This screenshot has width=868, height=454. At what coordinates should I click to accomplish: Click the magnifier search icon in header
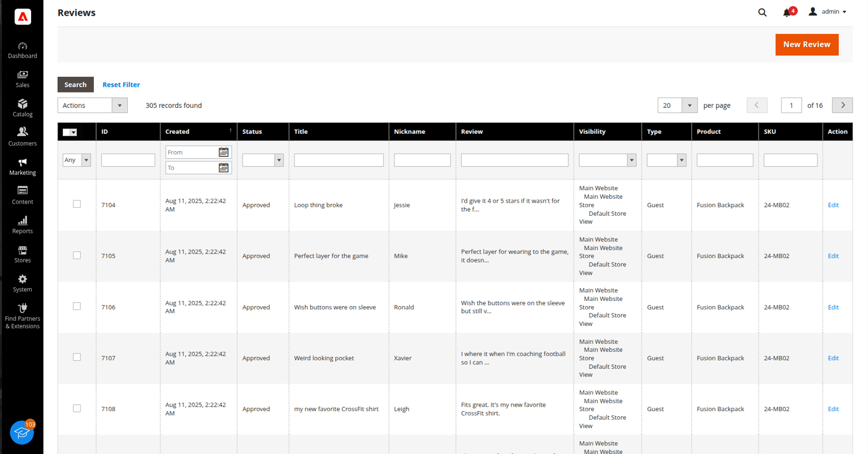(x=762, y=12)
